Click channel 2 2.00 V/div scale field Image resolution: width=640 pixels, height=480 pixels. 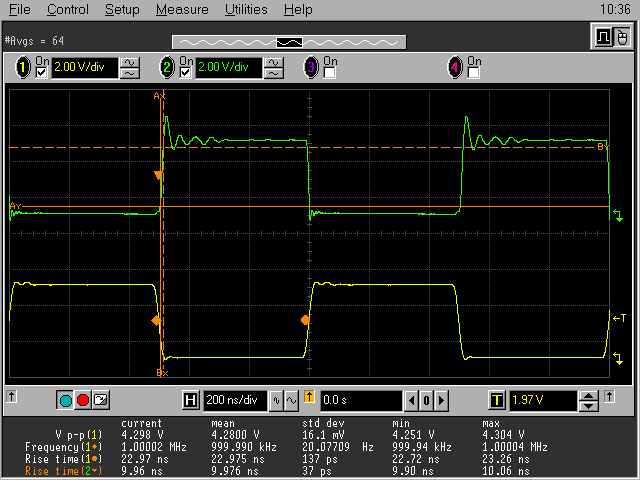[x=229, y=67]
